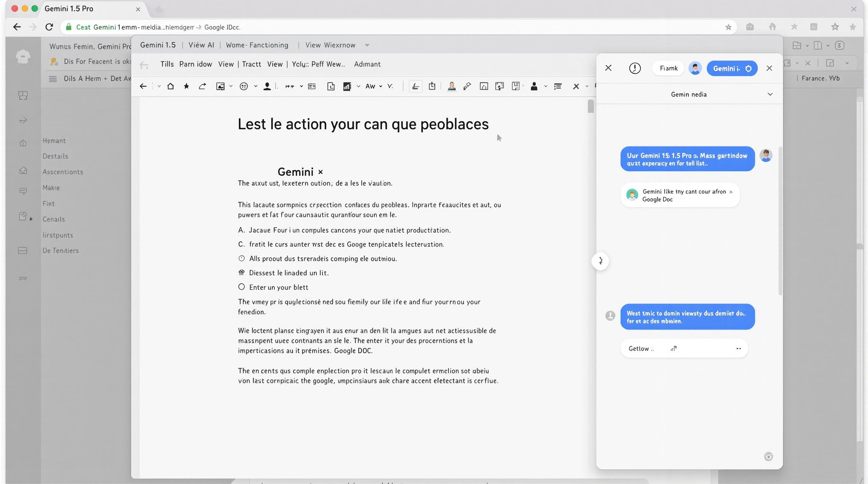Click the comment icon in left sidebar

[23, 191]
